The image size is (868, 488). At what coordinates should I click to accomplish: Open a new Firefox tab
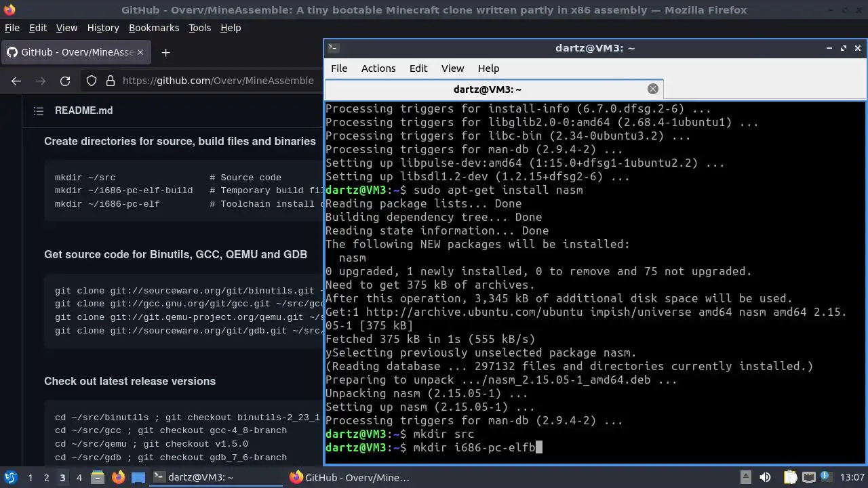pyautogui.click(x=165, y=52)
